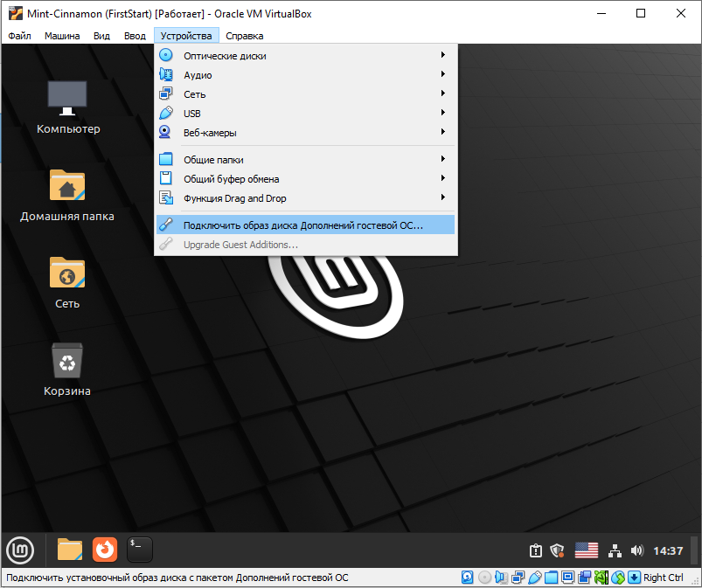Click the sound volume tray icon
Viewport: 702px width, 588px height.
coord(636,550)
